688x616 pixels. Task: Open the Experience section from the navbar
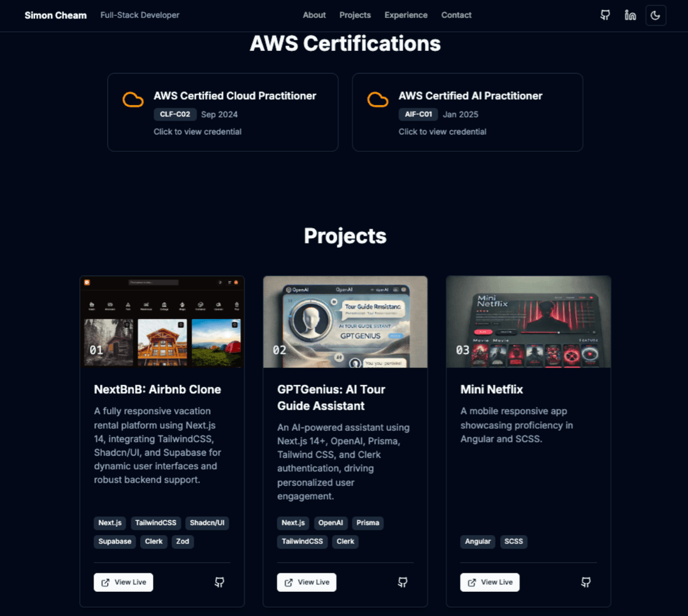pos(406,15)
